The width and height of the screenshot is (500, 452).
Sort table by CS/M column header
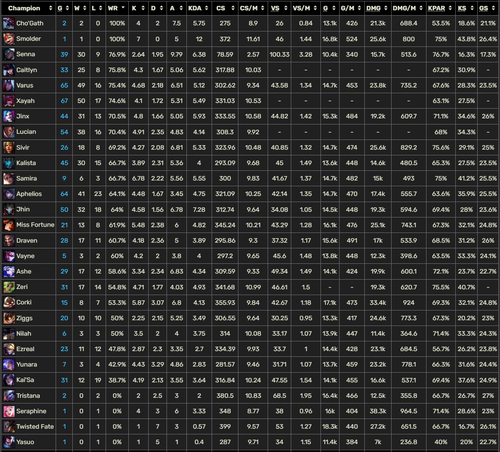click(252, 8)
